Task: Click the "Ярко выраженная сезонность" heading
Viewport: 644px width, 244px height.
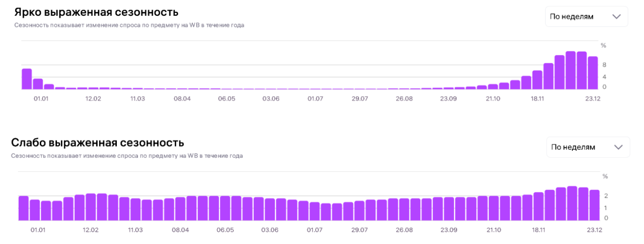Action: click(96, 12)
